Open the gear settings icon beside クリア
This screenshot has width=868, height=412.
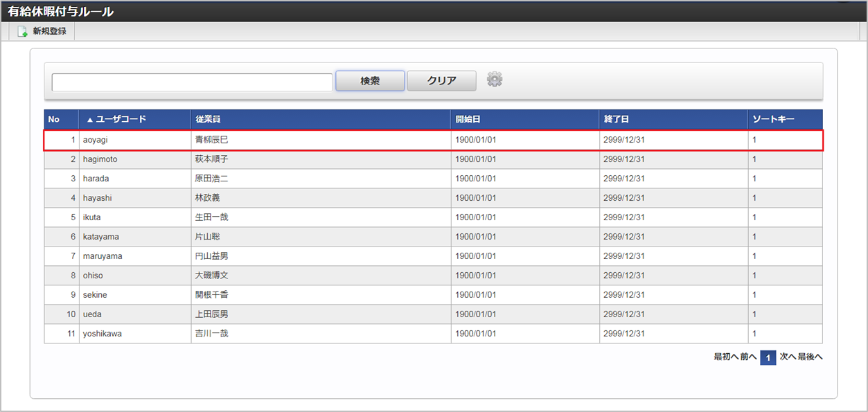click(x=495, y=80)
